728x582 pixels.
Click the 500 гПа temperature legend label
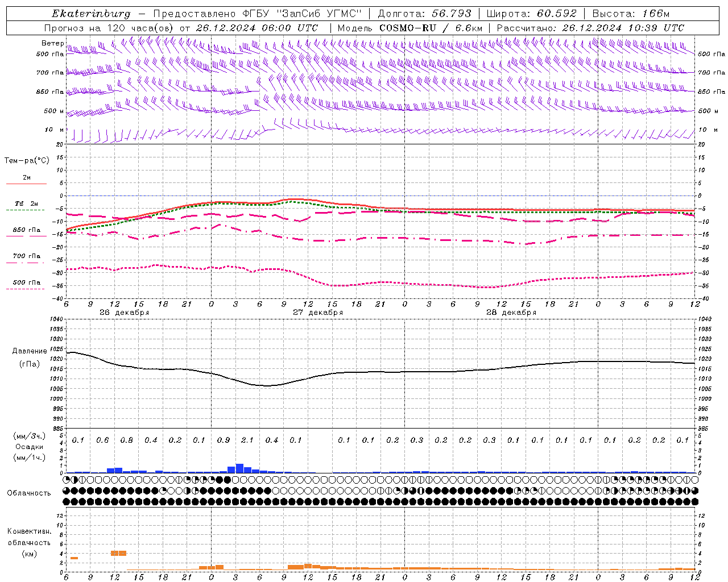click(27, 282)
